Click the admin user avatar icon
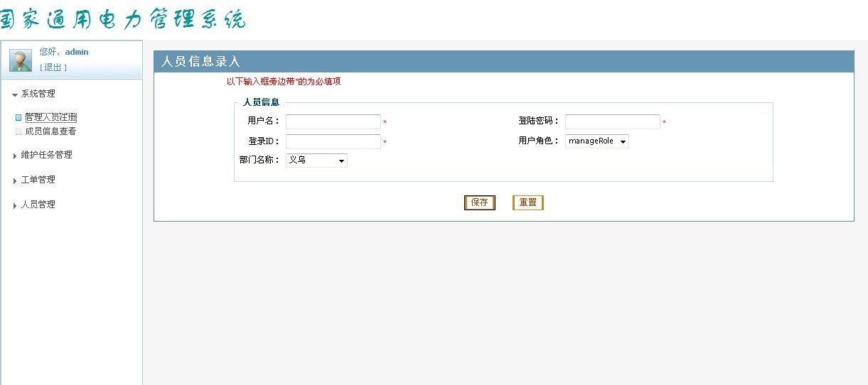Screen dimensions: 868x385 [21, 61]
